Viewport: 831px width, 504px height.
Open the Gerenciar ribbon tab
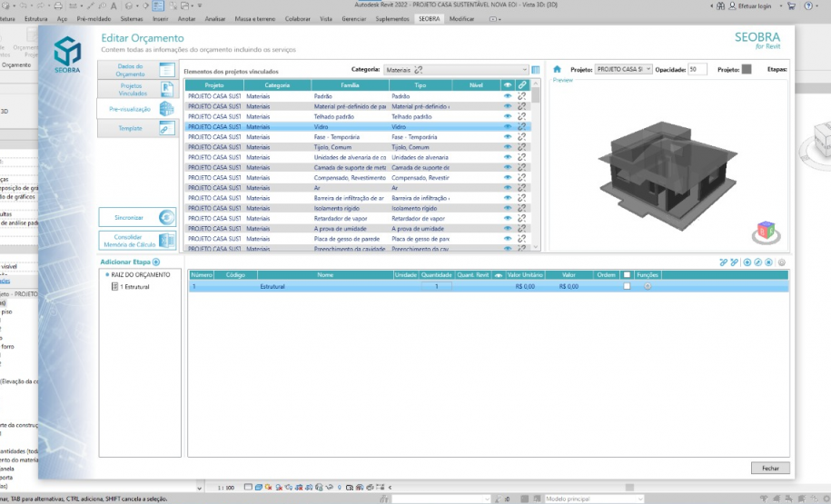(x=353, y=18)
